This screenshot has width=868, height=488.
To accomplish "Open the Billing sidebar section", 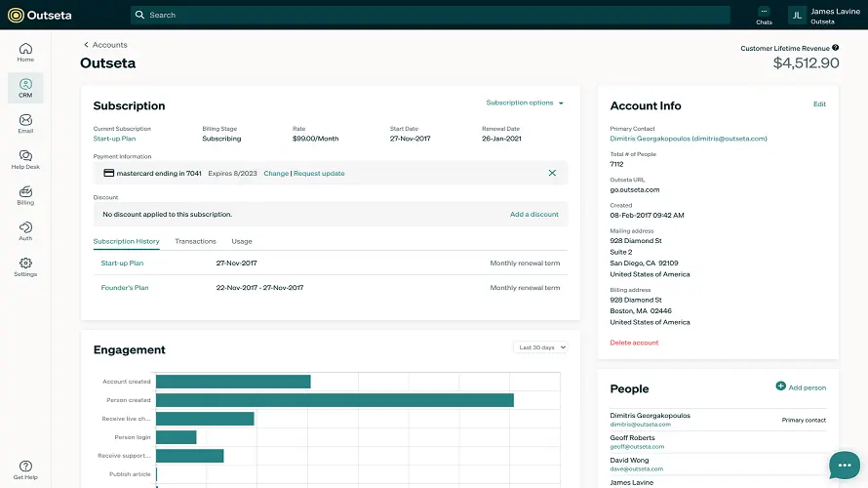I will coord(25,195).
